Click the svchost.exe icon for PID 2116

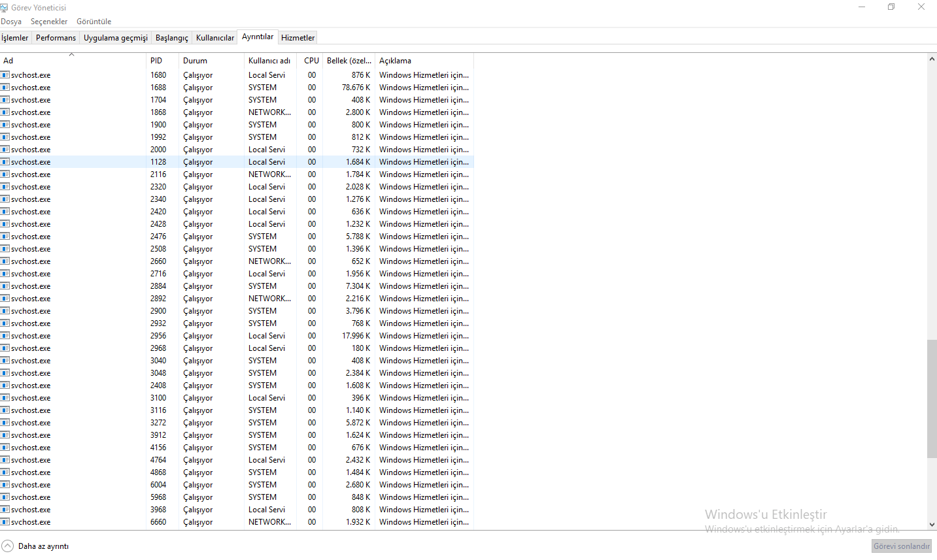(x=5, y=174)
